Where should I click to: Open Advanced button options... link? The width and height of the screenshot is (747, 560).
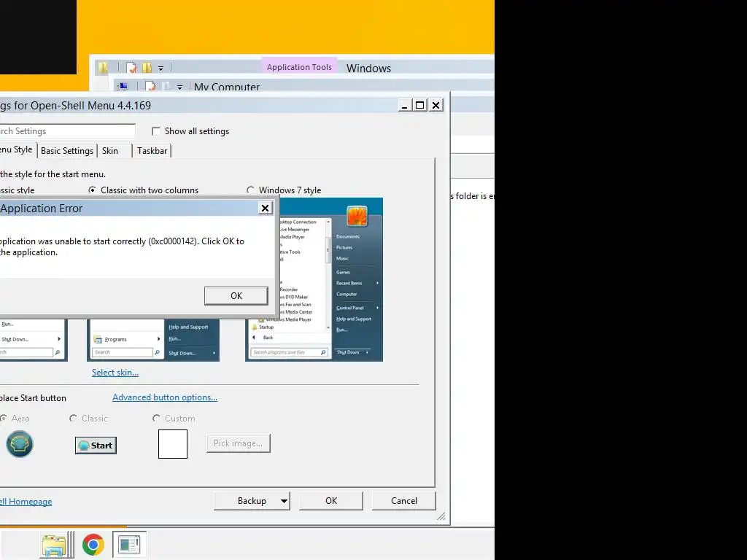coord(165,397)
